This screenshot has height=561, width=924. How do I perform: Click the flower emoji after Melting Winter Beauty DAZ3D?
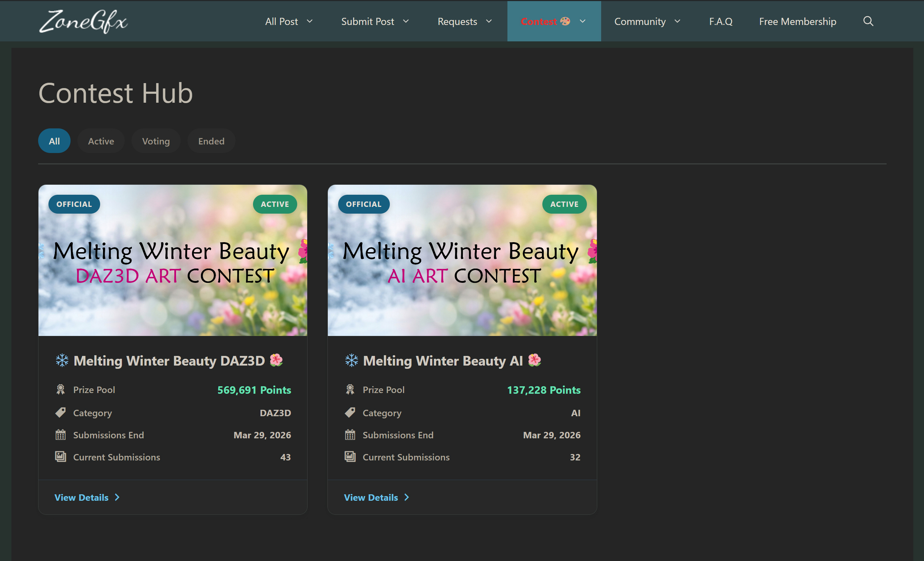click(277, 360)
